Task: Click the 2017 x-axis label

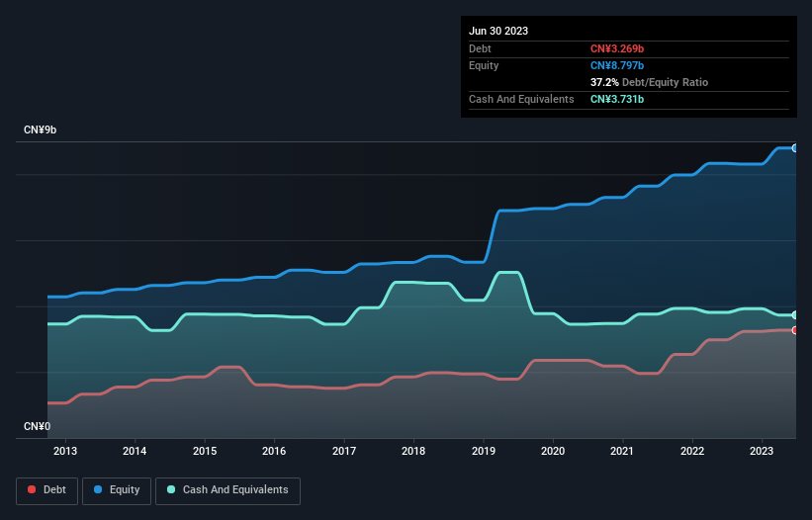Action: click(x=344, y=451)
